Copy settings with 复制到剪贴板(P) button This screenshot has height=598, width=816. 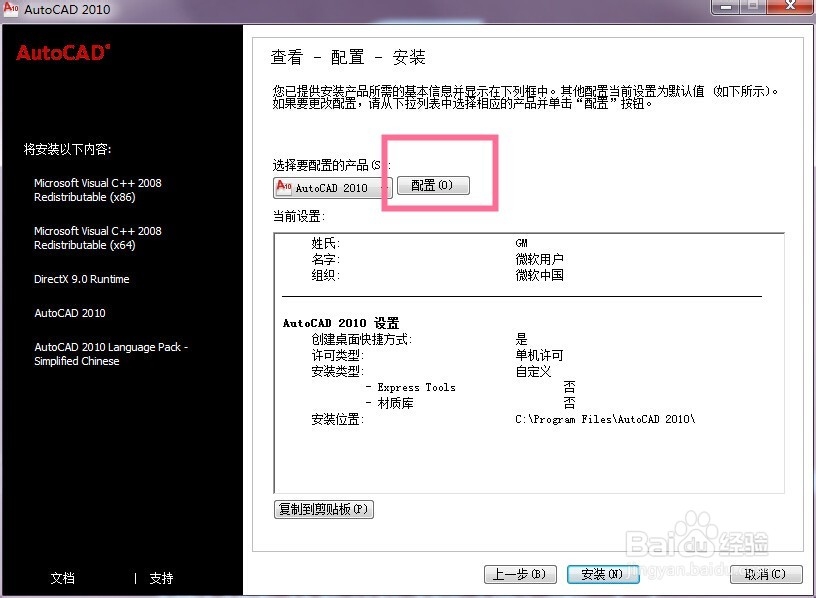click(x=324, y=509)
